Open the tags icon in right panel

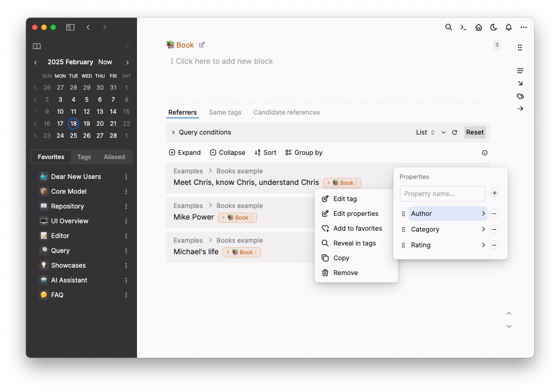pyautogui.click(x=520, y=96)
